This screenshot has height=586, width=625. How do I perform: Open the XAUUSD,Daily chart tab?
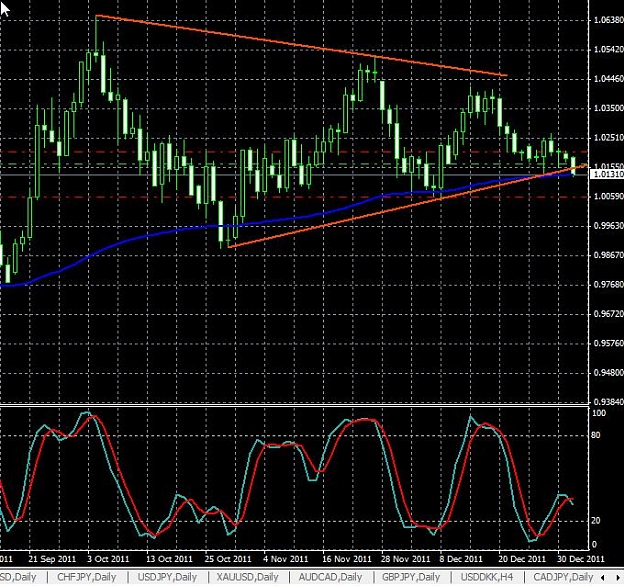pos(248,577)
